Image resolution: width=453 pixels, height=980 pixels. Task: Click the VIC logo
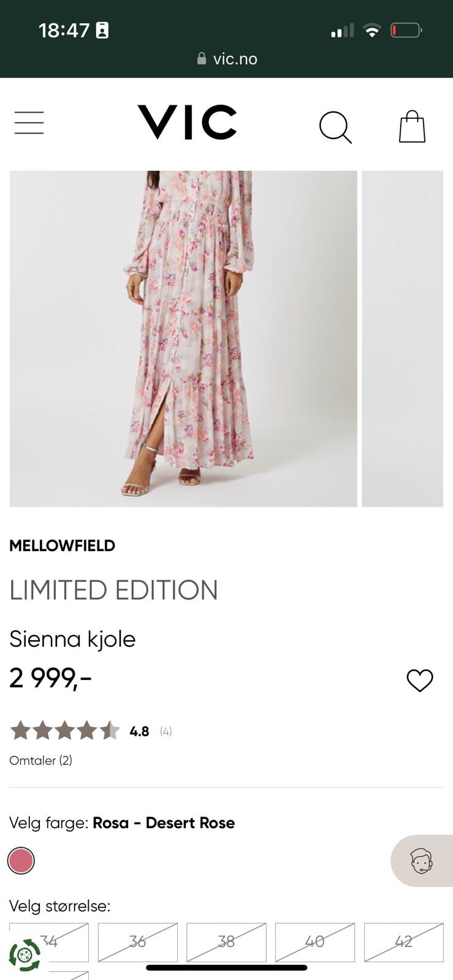coord(187,123)
